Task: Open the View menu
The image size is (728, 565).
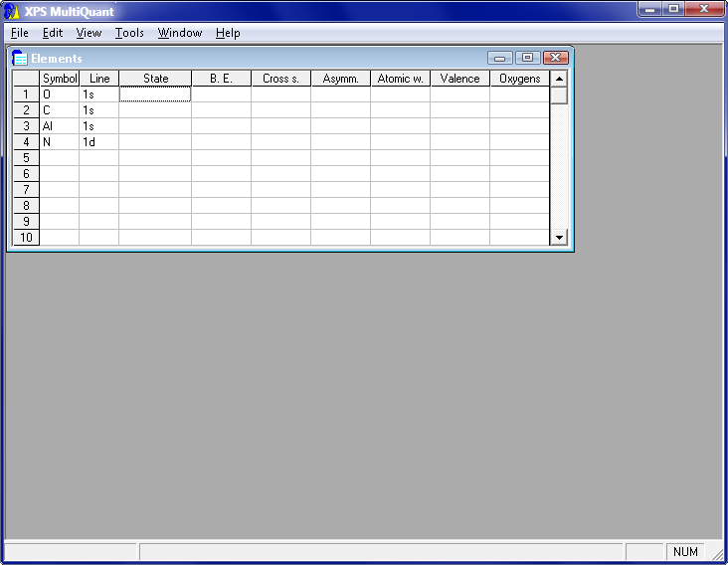Action: click(x=89, y=33)
